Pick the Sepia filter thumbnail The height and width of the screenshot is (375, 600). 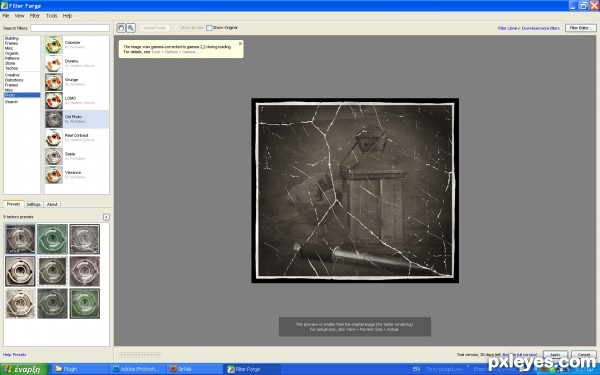click(54, 157)
